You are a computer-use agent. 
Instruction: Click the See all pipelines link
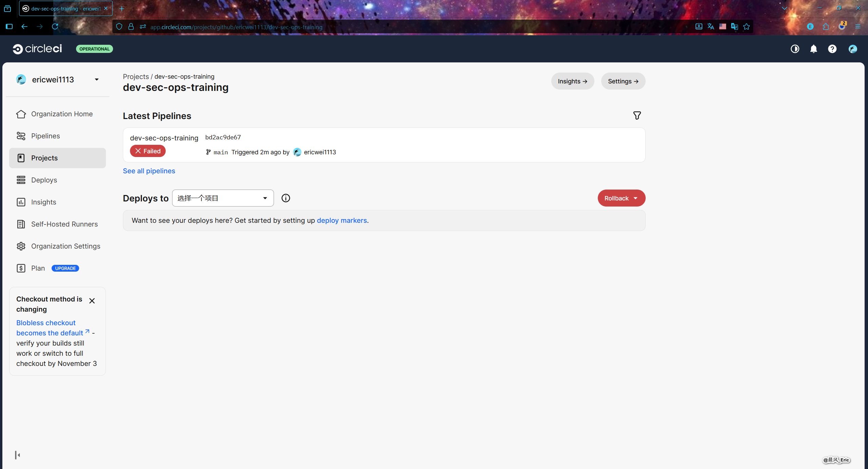pyautogui.click(x=149, y=171)
